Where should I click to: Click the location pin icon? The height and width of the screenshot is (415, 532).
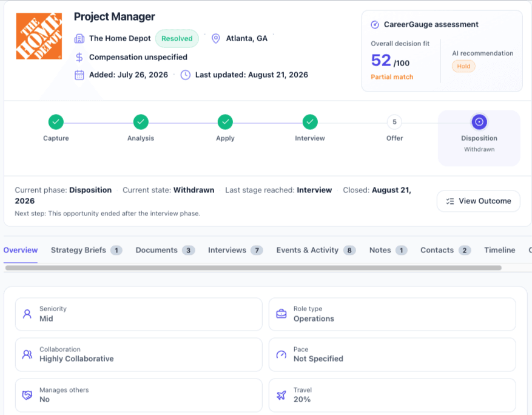point(216,39)
